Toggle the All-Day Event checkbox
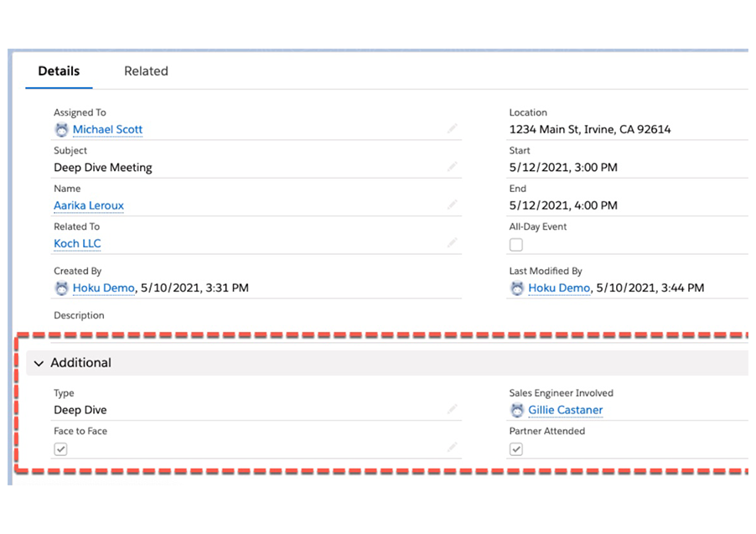This screenshot has width=756, height=534. pyautogui.click(x=516, y=245)
